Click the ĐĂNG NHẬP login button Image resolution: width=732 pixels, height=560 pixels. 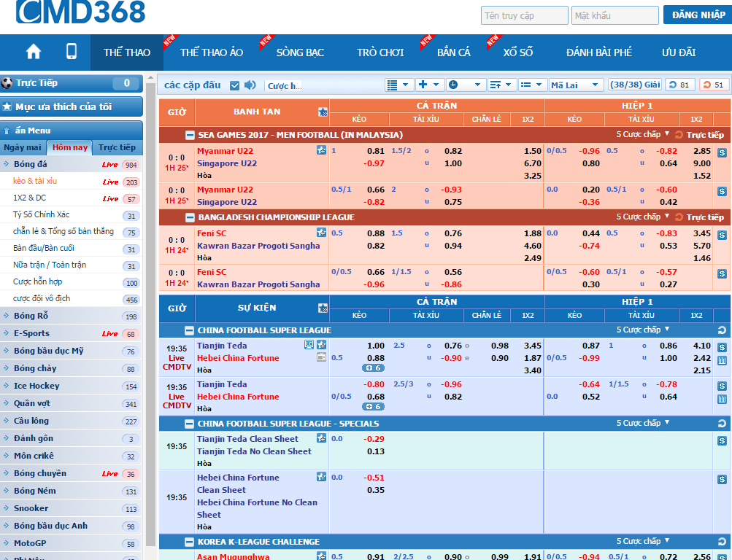[698, 15]
